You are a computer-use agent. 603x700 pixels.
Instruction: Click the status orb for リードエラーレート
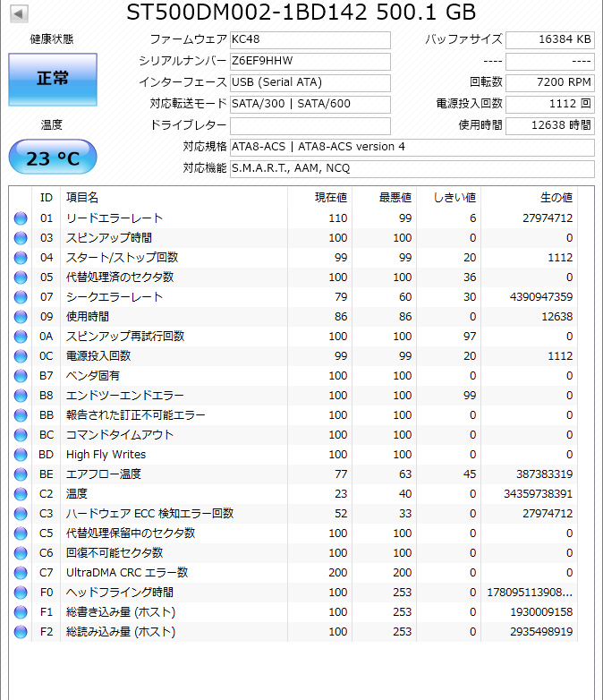(x=21, y=218)
